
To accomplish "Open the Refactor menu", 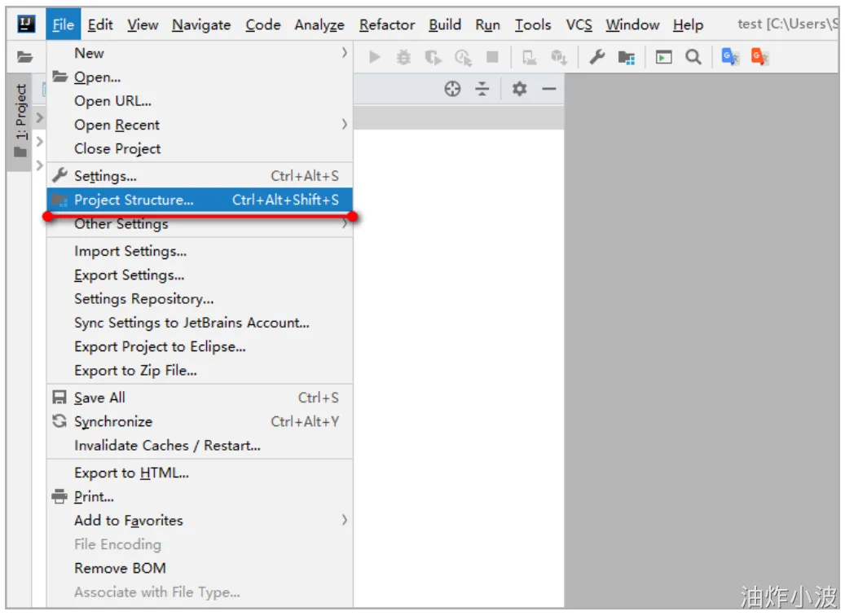I will point(387,24).
